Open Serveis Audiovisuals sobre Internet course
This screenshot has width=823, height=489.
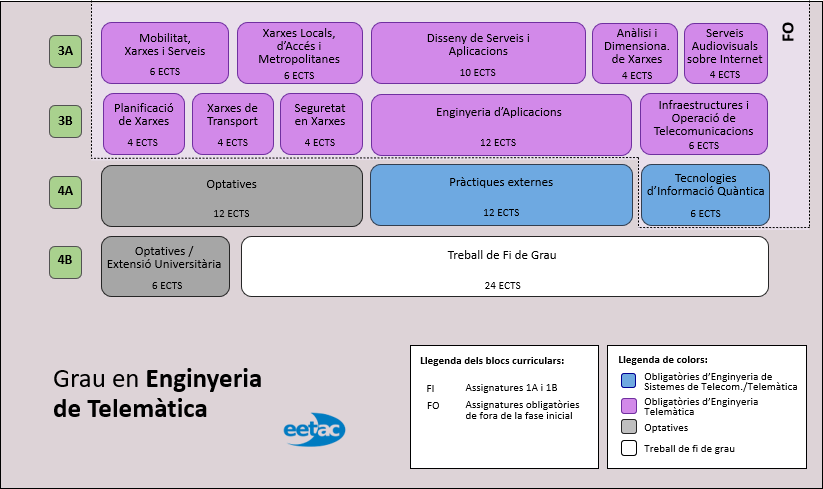(725, 53)
